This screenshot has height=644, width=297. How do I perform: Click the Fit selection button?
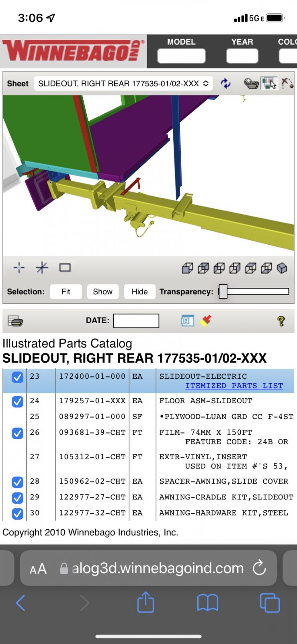[x=66, y=291]
